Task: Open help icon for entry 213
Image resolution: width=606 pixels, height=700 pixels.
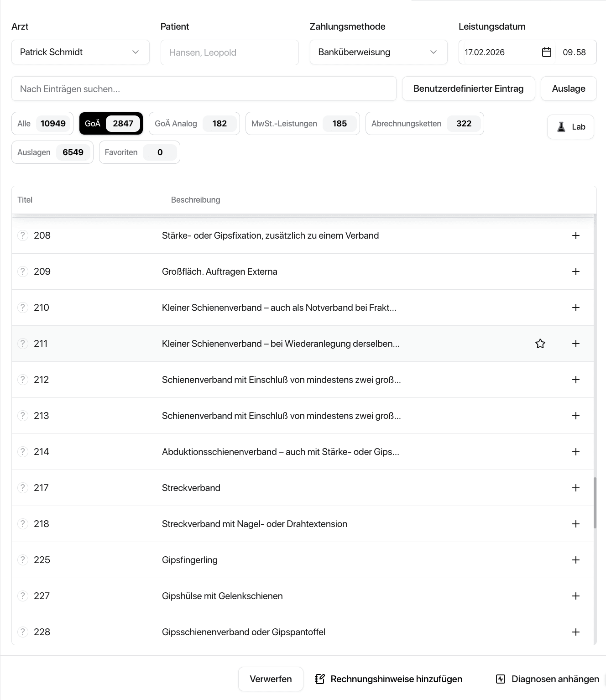Action: (x=23, y=416)
